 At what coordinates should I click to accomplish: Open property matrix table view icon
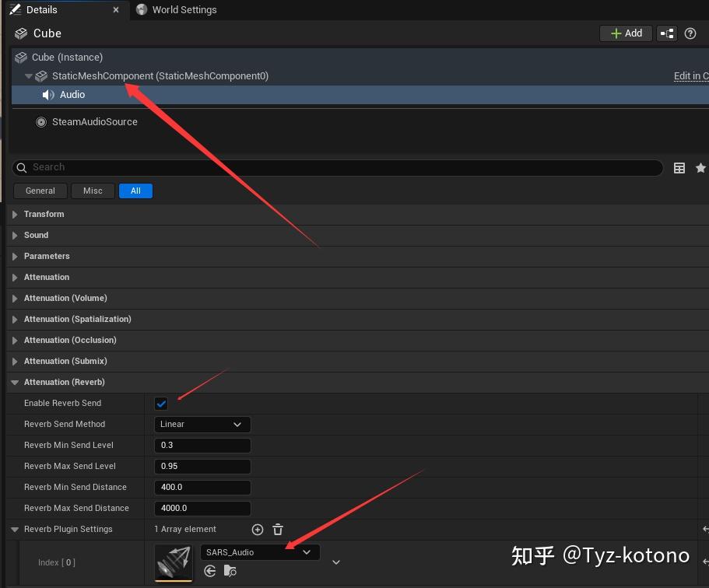coord(679,168)
